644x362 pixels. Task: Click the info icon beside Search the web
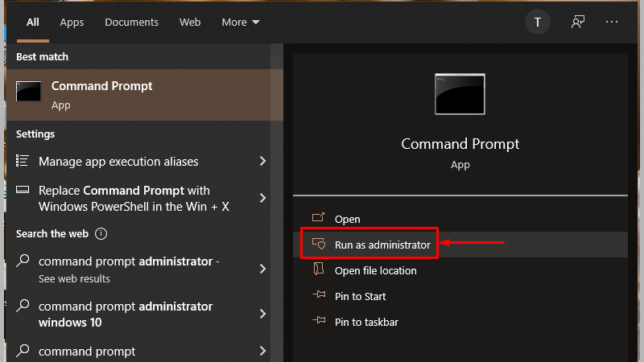[x=101, y=234]
